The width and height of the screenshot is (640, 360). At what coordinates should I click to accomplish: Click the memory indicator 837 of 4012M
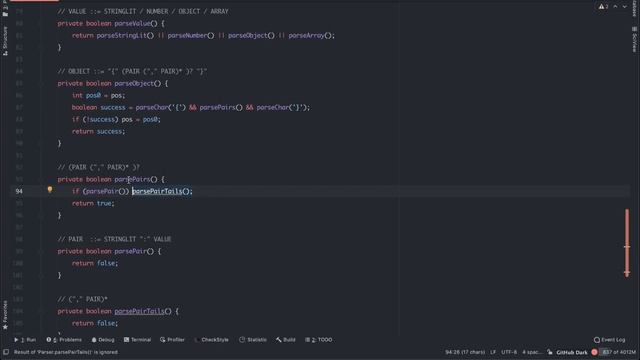[x=619, y=352]
